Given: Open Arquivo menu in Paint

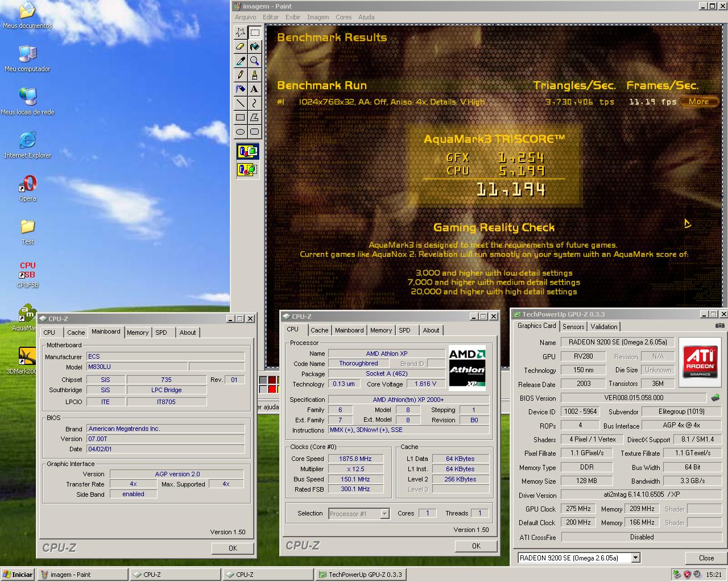Looking at the screenshot, I should pos(246,17).
